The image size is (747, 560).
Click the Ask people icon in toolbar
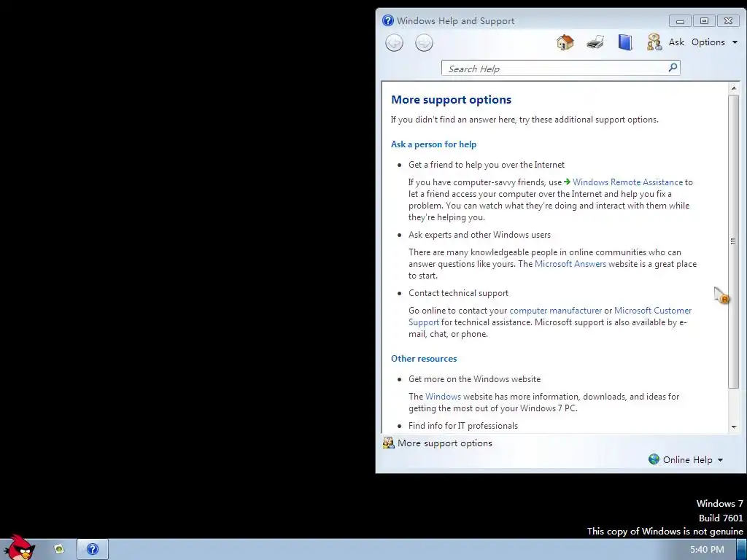point(654,42)
